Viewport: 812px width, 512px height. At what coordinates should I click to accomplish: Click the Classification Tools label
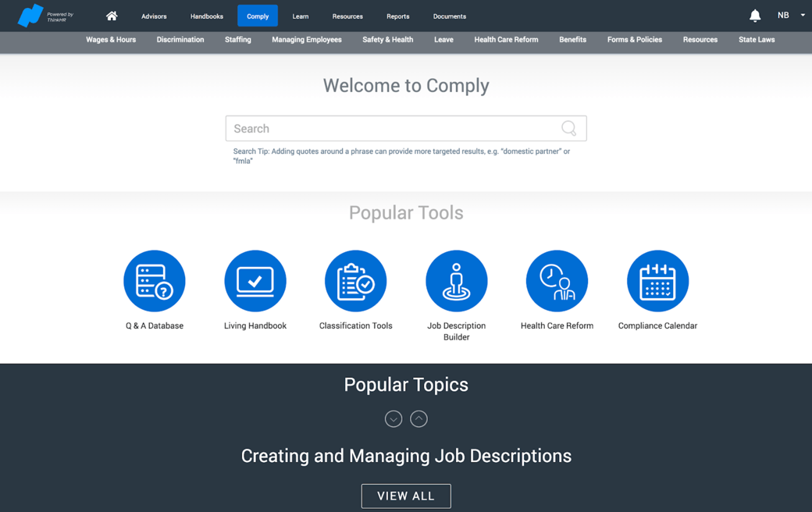pos(356,325)
